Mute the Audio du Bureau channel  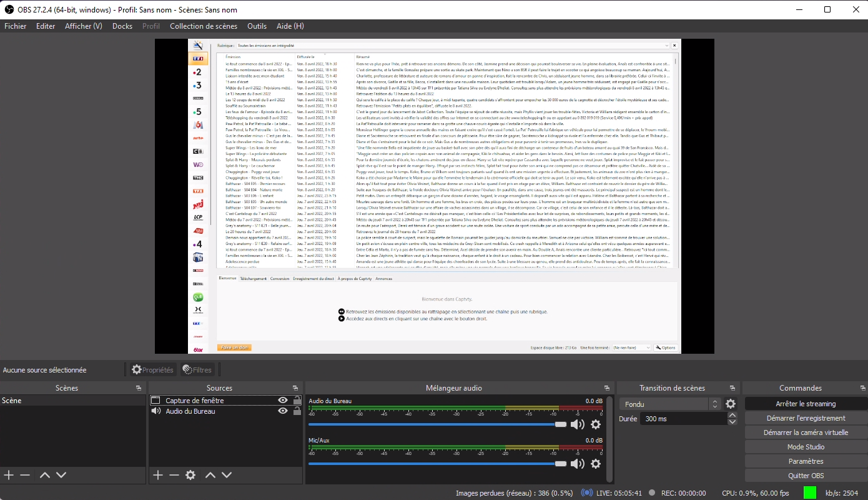[x=578, y=425]
